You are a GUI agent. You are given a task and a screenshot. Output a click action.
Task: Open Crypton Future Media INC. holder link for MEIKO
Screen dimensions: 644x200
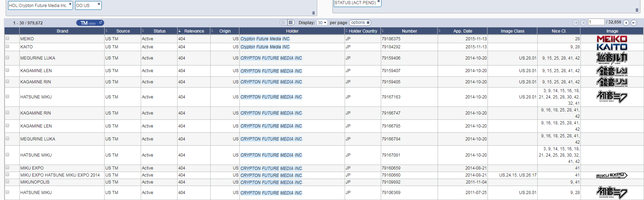(265, 39)
